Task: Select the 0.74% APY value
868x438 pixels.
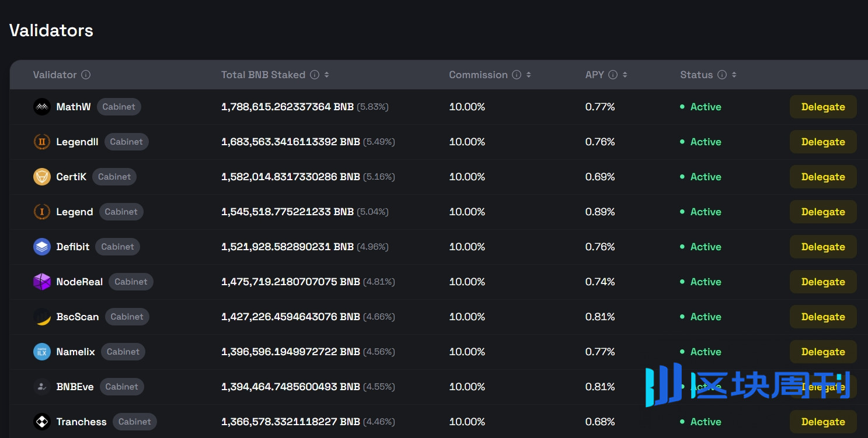Action: coord(600,282)
